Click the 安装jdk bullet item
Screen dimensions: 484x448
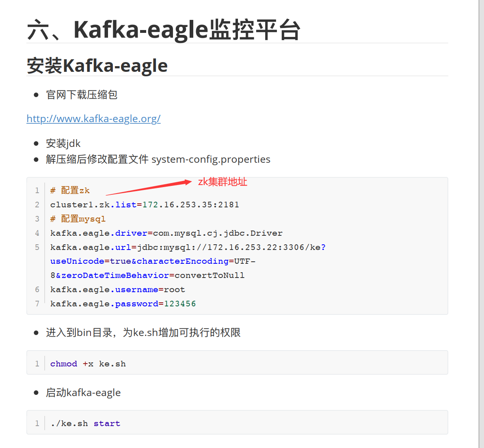63,144
